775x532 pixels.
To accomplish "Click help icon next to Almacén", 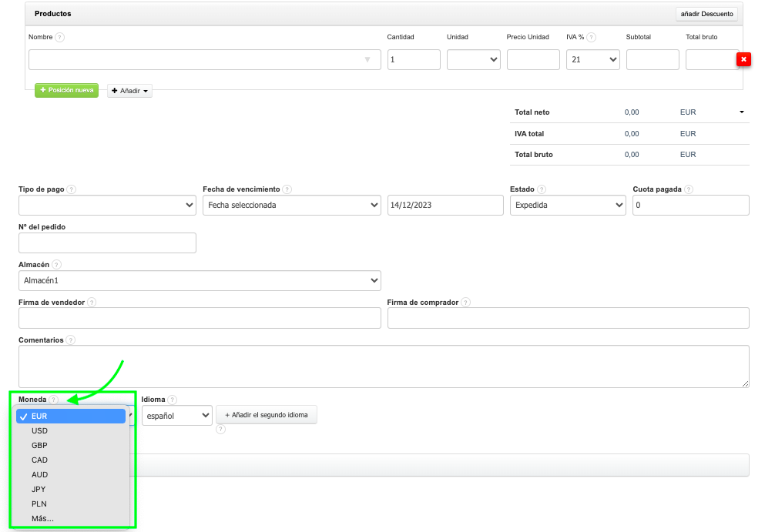I will 57,265.
